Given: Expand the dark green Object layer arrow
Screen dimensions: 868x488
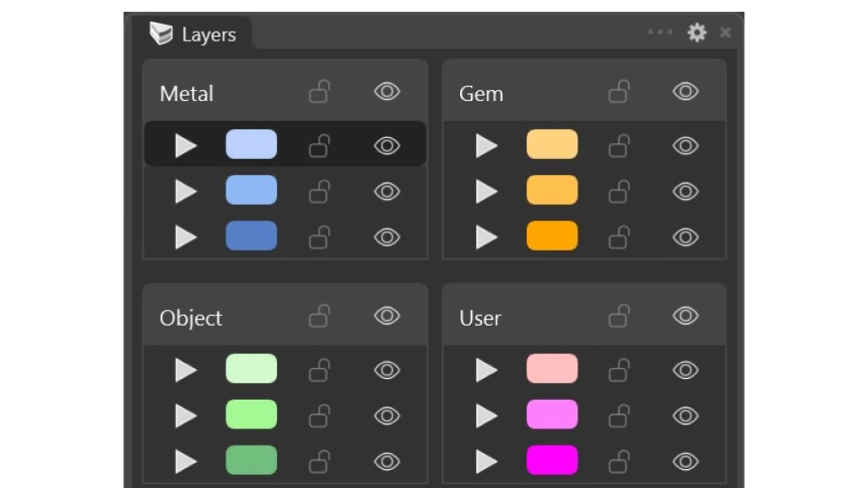Looking at the screenshot, I should click(x=186, y=461).
